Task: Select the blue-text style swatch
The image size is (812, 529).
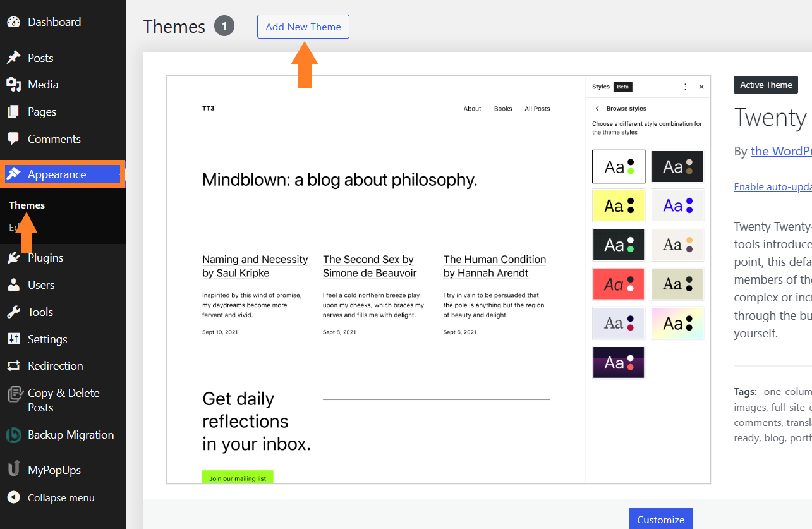Action: [x=677, y=205]
